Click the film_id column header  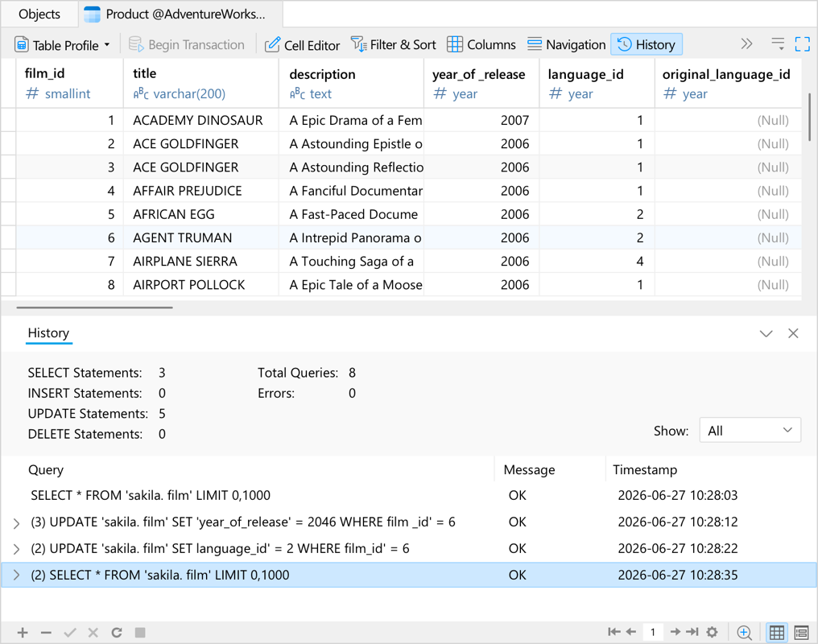(x=70, y=84)
